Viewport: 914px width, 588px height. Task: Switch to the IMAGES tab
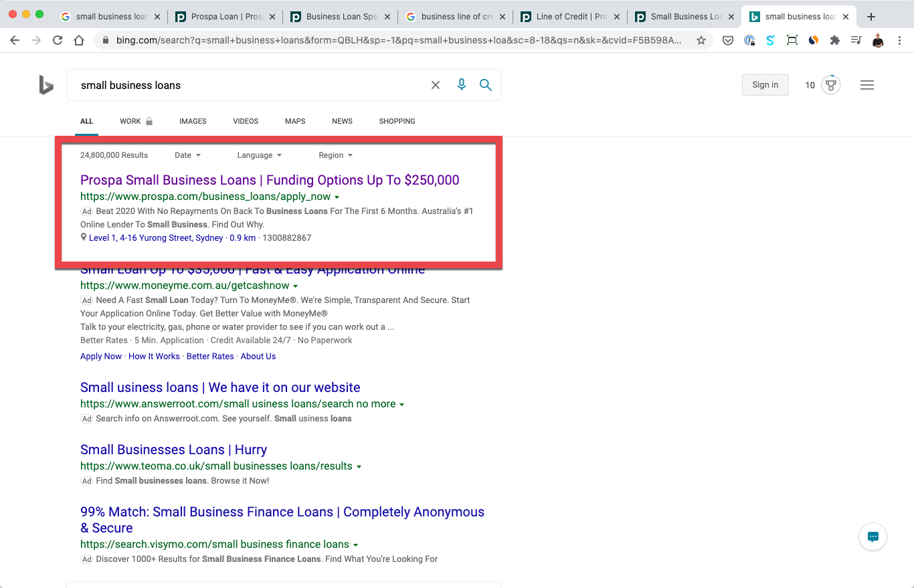[193, 121]
